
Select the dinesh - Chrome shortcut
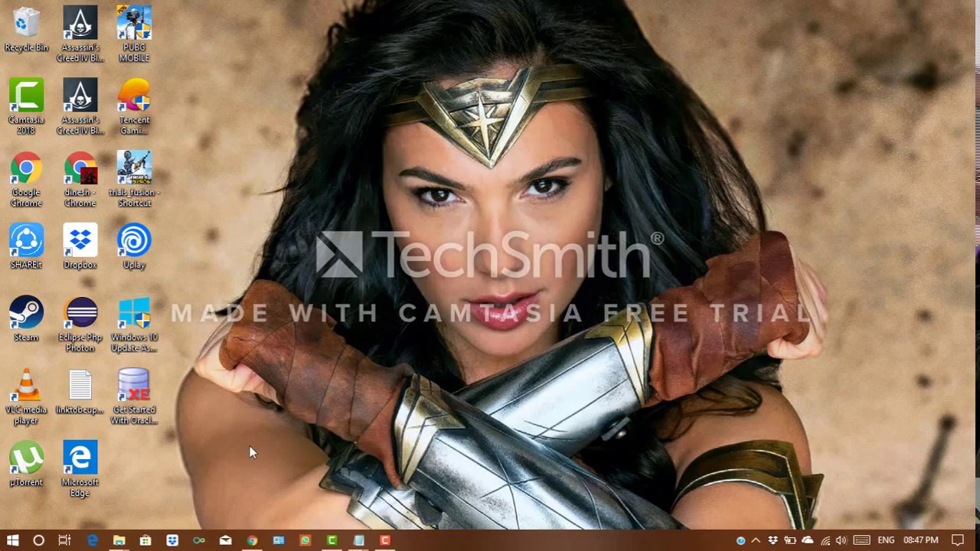pos(80,180)
